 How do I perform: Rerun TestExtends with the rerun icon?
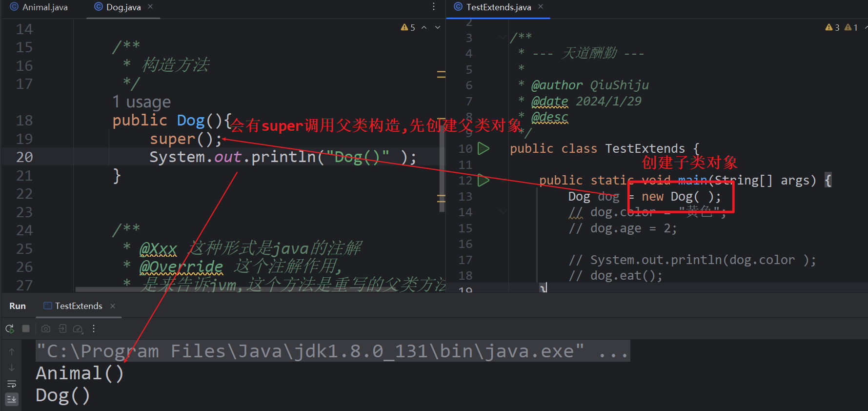click(x=10, y=329)
